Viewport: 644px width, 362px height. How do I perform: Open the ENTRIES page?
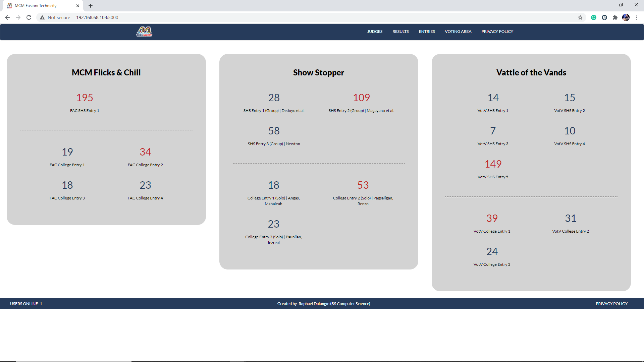pyautogui.click(x=426, y=31)
